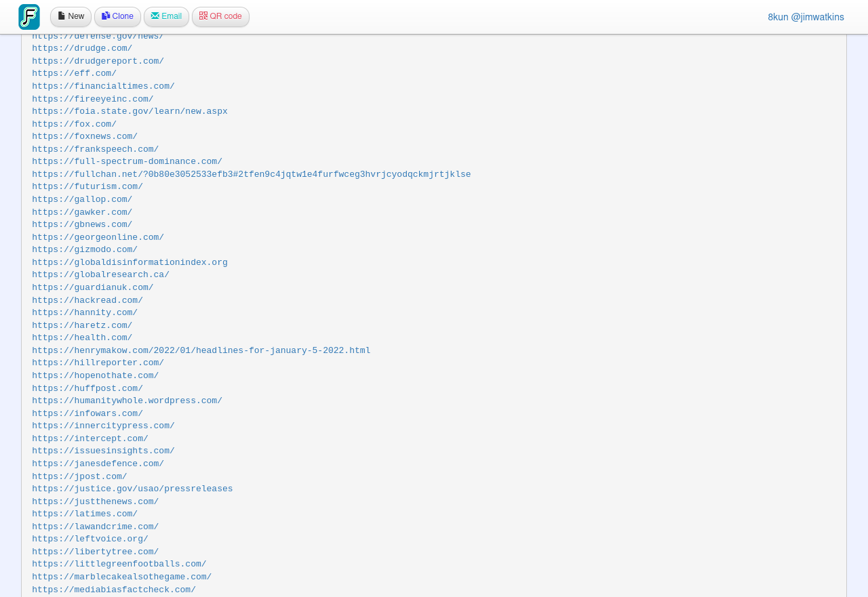
Task: Open the justthenews.com link
Action: (95, 502)
